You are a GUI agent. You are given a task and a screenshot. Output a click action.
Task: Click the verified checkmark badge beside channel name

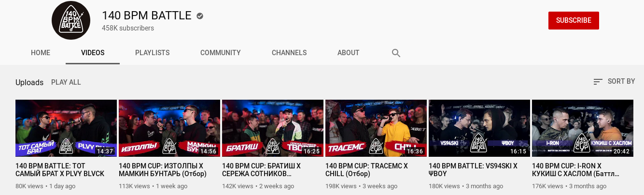[x=200, y=16]
